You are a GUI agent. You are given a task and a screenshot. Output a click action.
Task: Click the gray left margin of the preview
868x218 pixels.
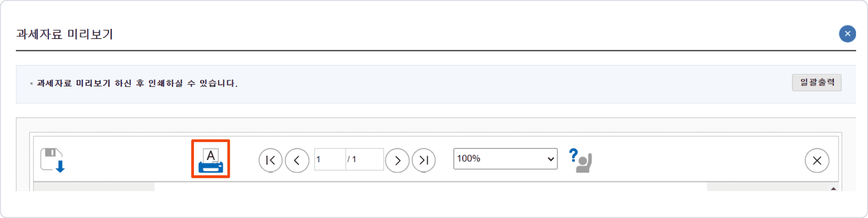pyautogui.click(x=94, y=187)
